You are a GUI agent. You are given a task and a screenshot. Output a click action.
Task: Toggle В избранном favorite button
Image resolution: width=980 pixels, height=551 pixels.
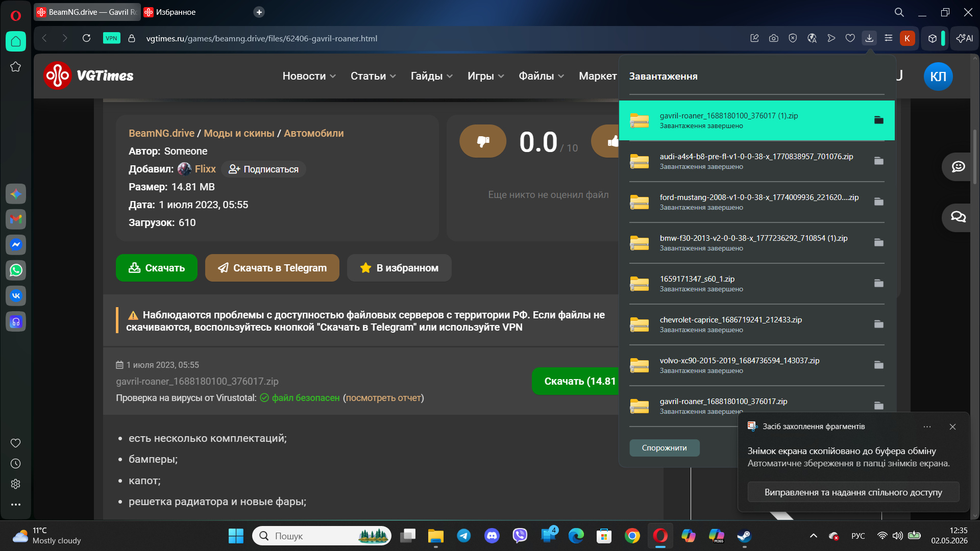pyautogui.click(x=399, y=268)
